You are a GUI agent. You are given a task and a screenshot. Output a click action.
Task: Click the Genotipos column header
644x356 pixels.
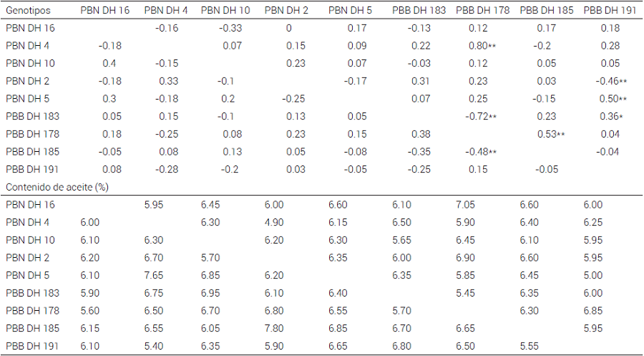tap(28, 11)
